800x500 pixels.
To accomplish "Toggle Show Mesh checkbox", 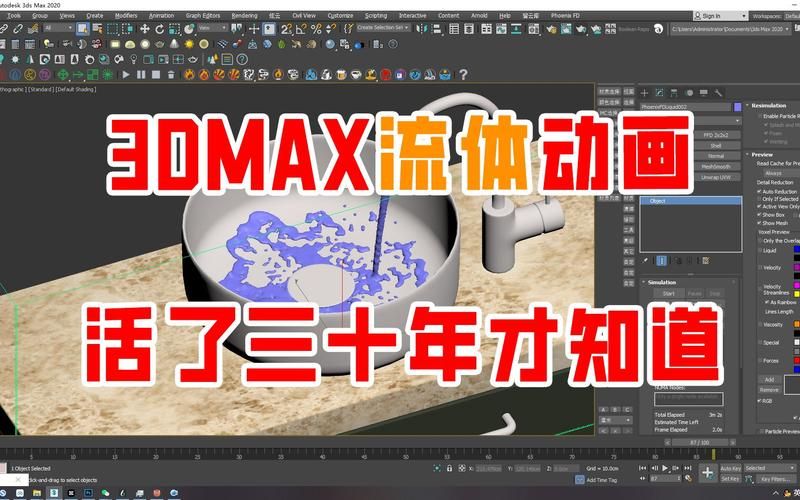I will tap(760, 223).
